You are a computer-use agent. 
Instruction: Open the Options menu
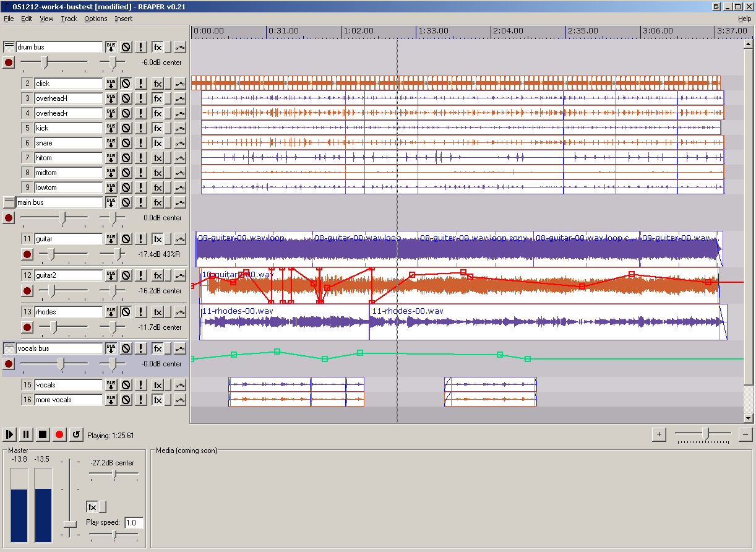[95, 19]
